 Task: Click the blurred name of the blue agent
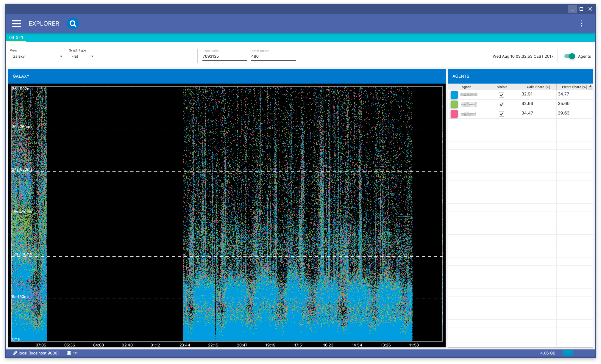point(469,95)
